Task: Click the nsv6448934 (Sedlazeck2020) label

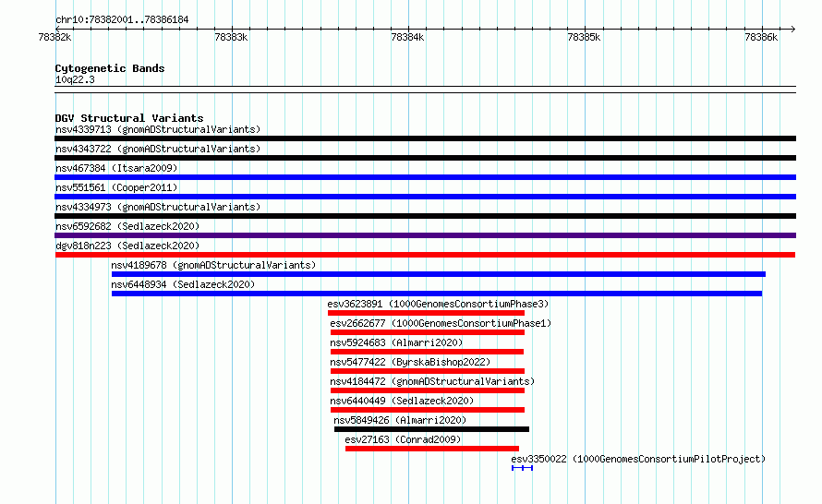Action: coord(183,284)
